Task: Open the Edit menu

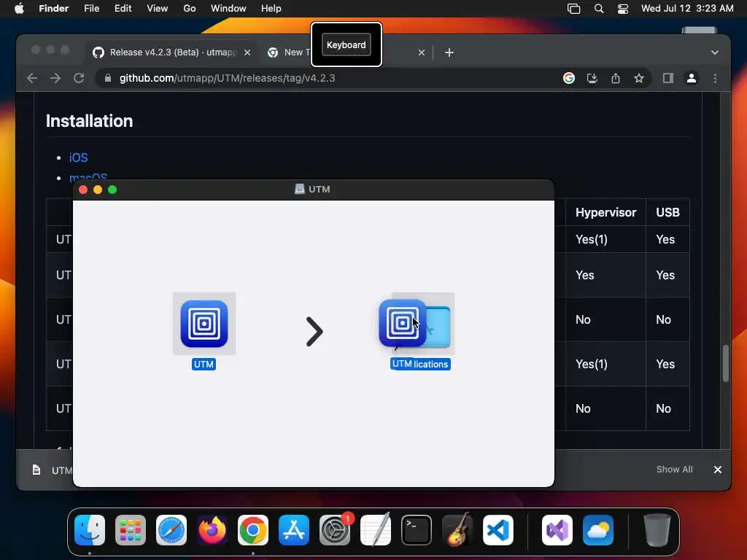Action: pyautogui.click(x=123, y=8)
